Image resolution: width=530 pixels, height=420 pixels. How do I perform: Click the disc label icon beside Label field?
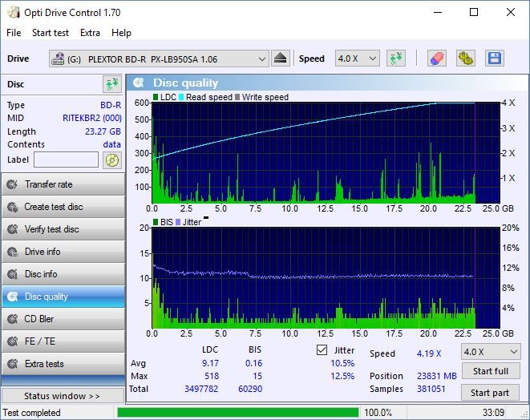pos(112,160)
